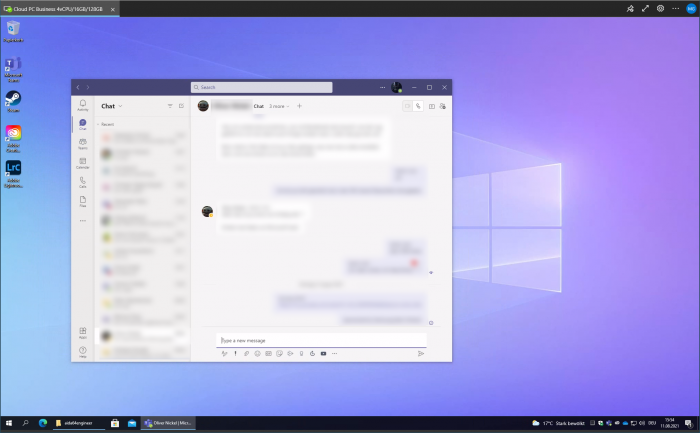
Task: Open the Teams section in sidebar
Action: coord(83,144)
